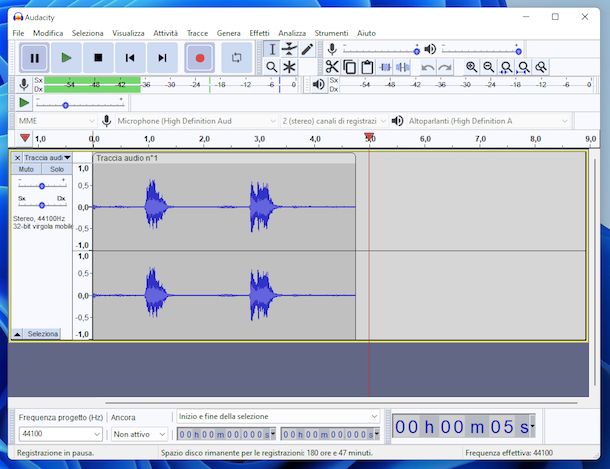
Task: Open the Tracce menu
Action: pyautogui.click(x=197, y=33)
